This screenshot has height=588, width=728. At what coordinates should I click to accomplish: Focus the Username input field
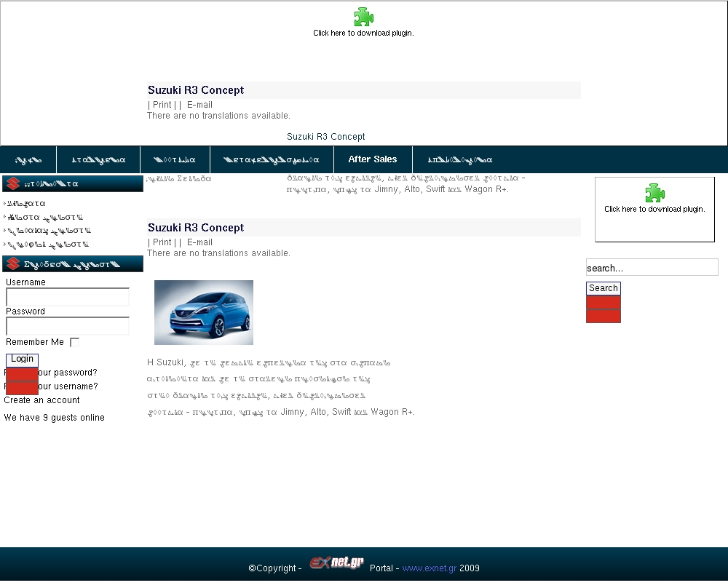tap(67, 297)
